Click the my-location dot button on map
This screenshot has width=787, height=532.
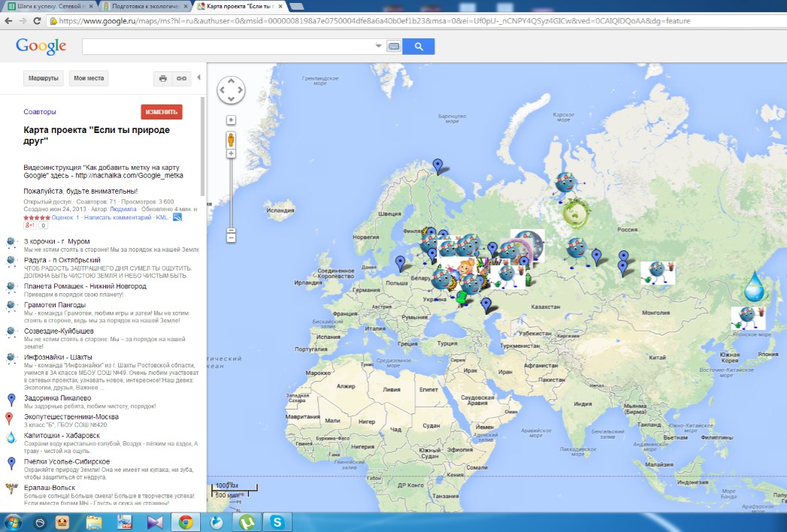pos(231,120)
